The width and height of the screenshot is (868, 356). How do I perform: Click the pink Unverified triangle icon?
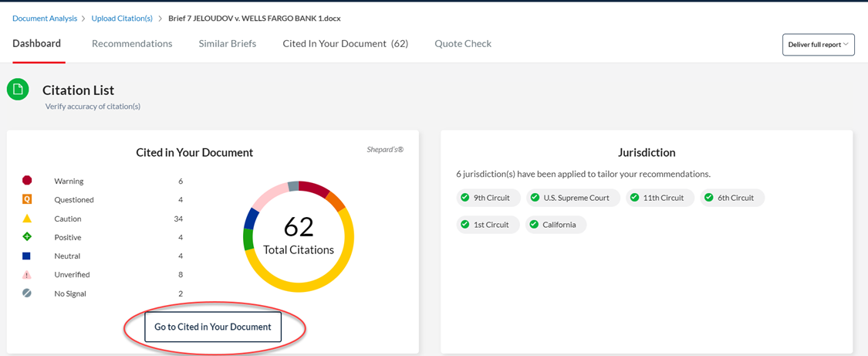(26, 275)
